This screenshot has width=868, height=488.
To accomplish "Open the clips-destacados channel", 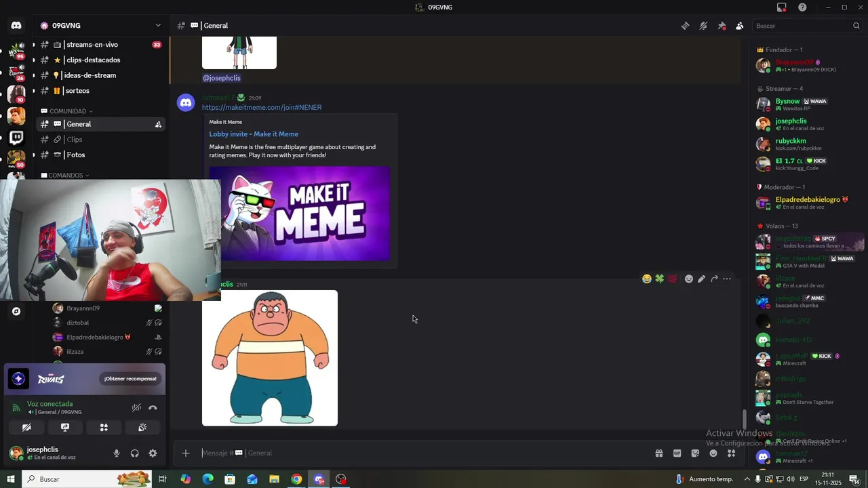I will 100,60.
